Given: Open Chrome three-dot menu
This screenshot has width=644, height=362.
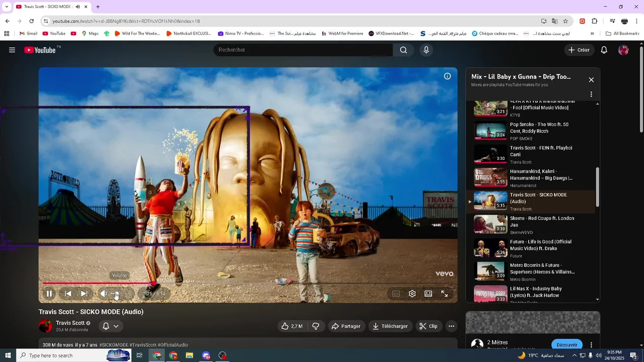Looking at the screenshot, I should [637, 21].
